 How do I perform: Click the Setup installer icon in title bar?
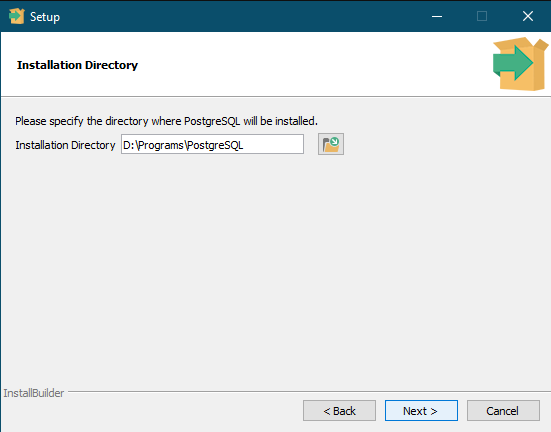pos(17,16)
